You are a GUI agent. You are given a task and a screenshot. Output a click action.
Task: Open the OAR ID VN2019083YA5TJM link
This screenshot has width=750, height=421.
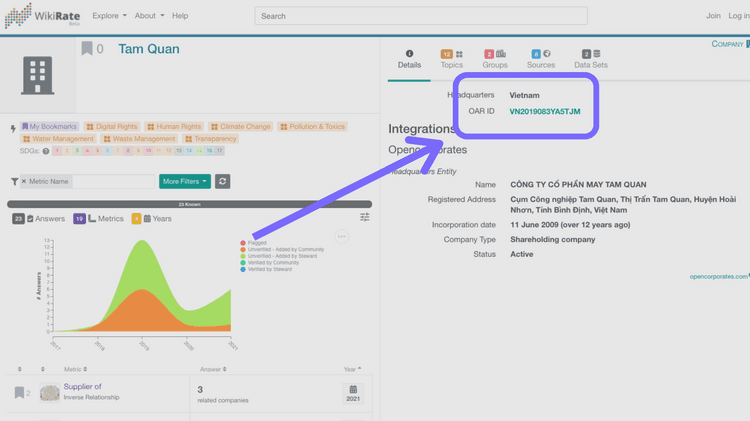[545, 111]
